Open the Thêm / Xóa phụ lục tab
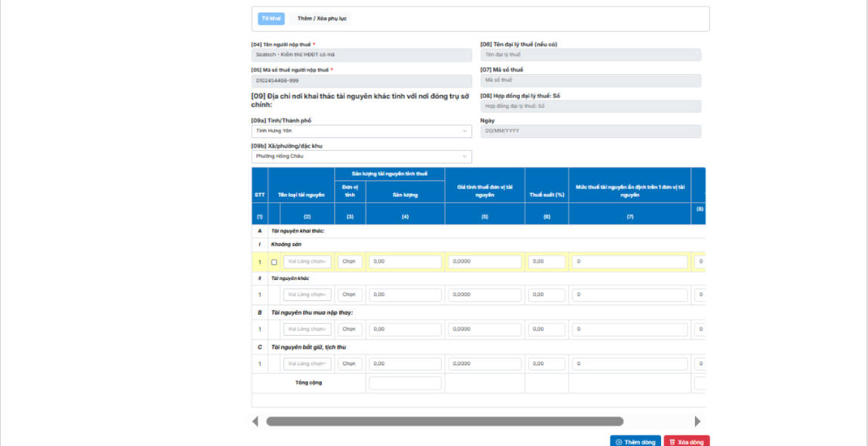This screenshot has width=868, height=446. (x=322, y=19)
